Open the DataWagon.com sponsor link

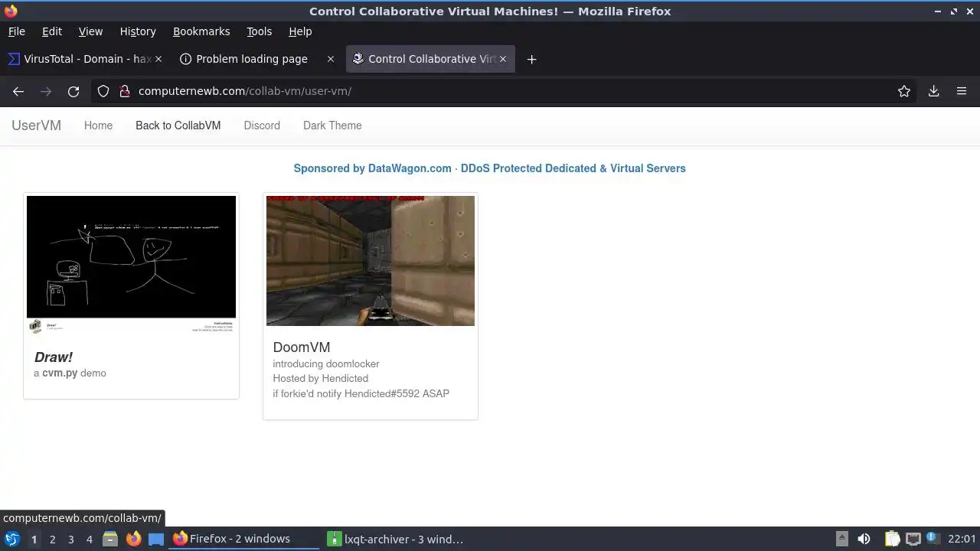point(489,168)
